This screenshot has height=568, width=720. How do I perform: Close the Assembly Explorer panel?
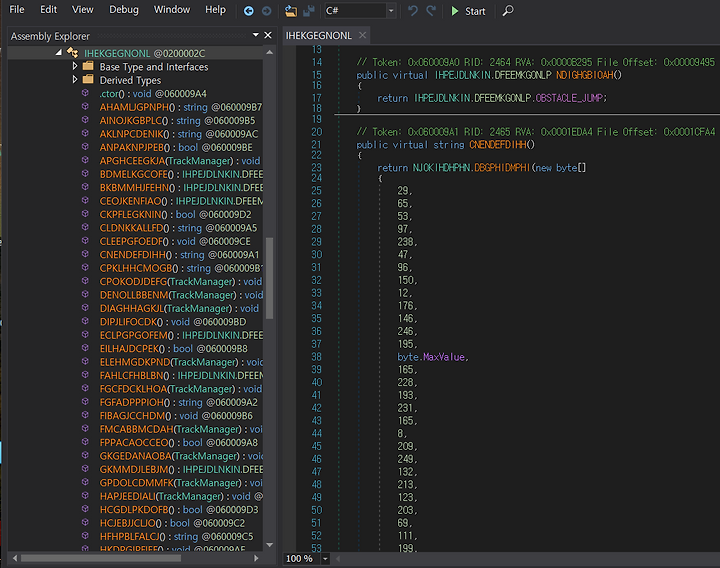268,35
